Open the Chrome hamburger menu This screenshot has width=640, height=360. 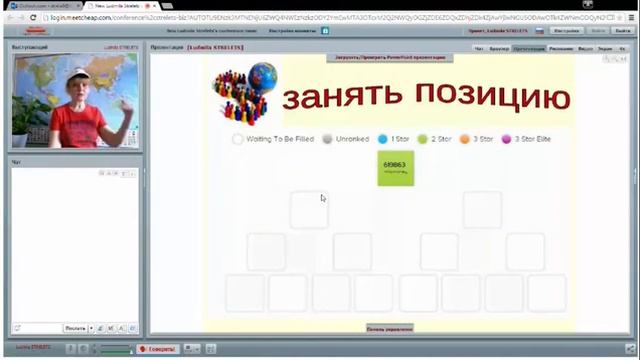tap(631, 18)
